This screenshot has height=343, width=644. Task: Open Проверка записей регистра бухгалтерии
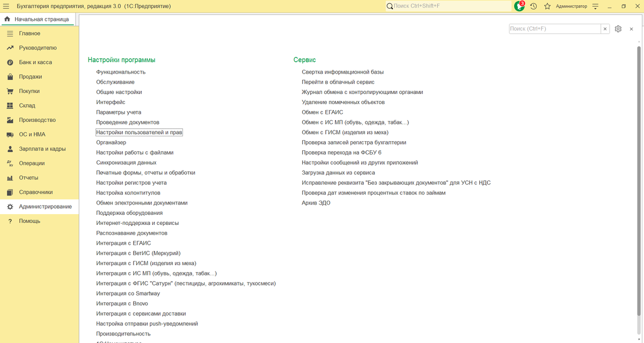click(x=354, y=142)
